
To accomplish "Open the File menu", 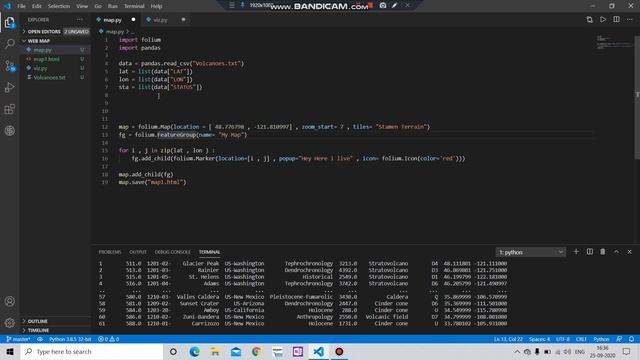I will [x=22, y=6].
